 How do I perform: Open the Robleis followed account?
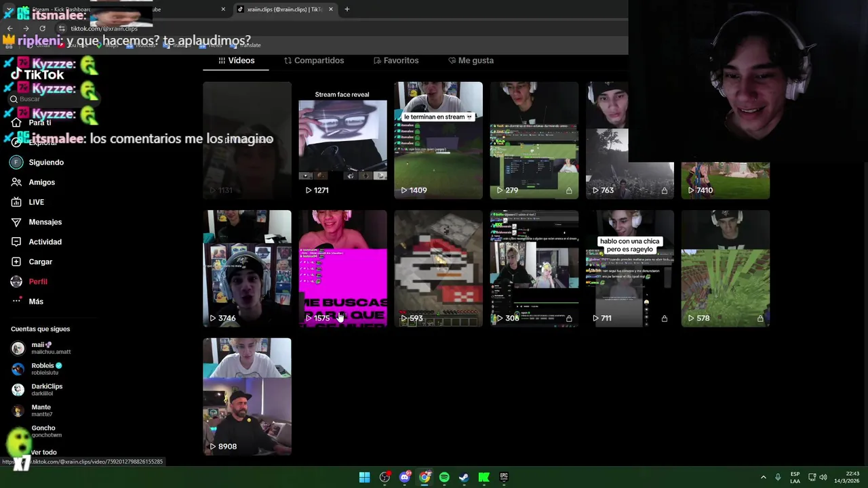pos(37,369)
